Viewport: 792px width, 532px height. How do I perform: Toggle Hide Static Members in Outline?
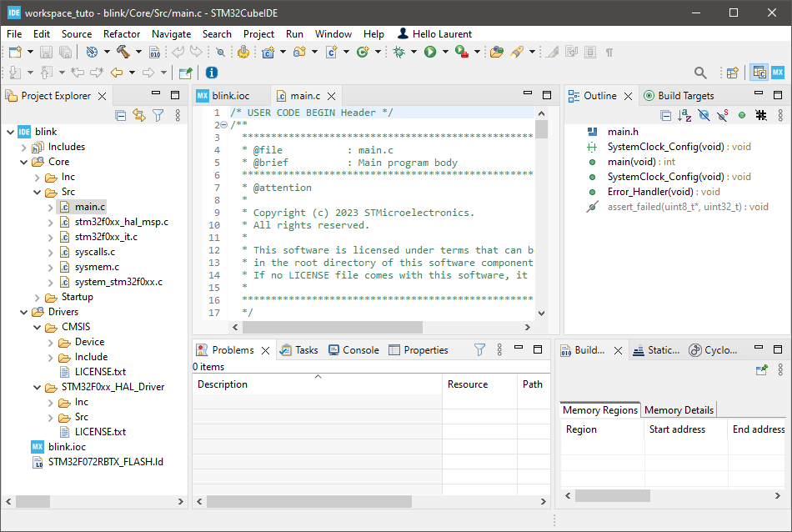723,116
